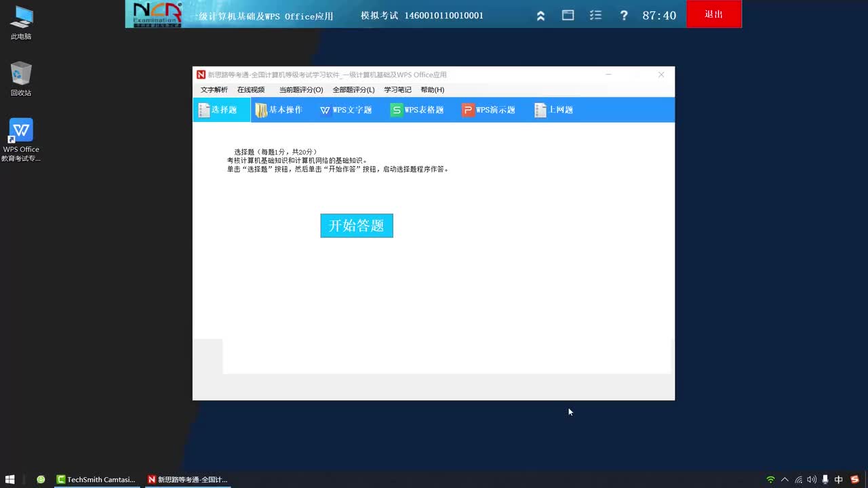Click the green round taskbar icon
This screenshot has width=868, height=488.
click(41, 479)
